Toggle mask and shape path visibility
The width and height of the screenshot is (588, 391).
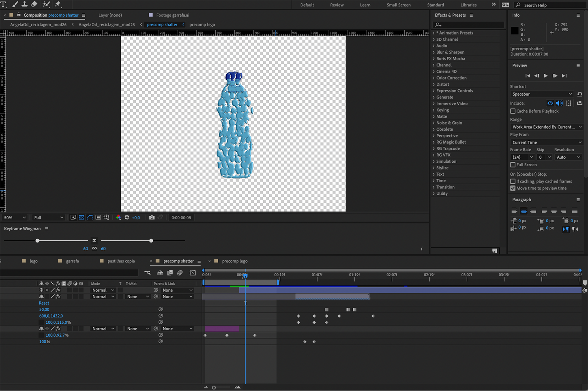[x=90, y=217]
